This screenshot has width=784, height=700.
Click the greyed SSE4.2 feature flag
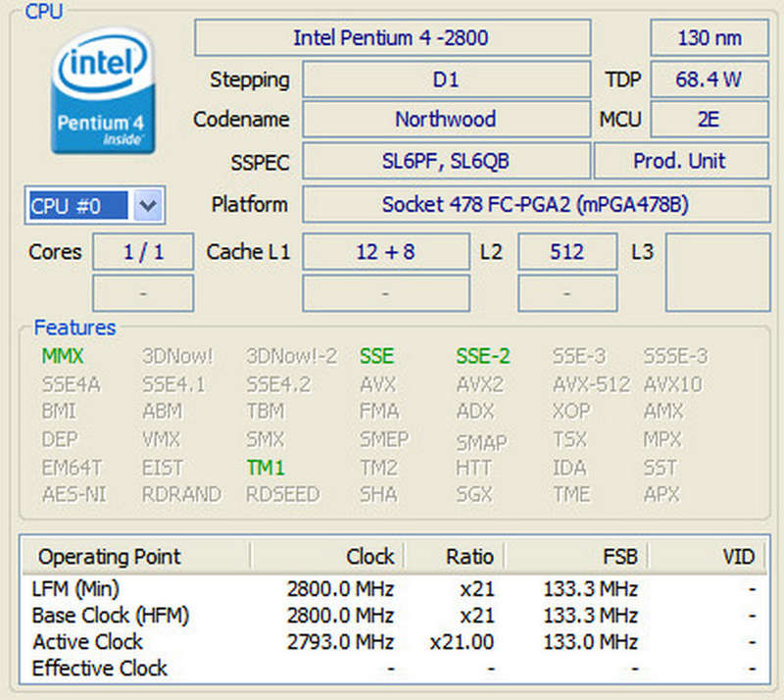coord(278,384)
